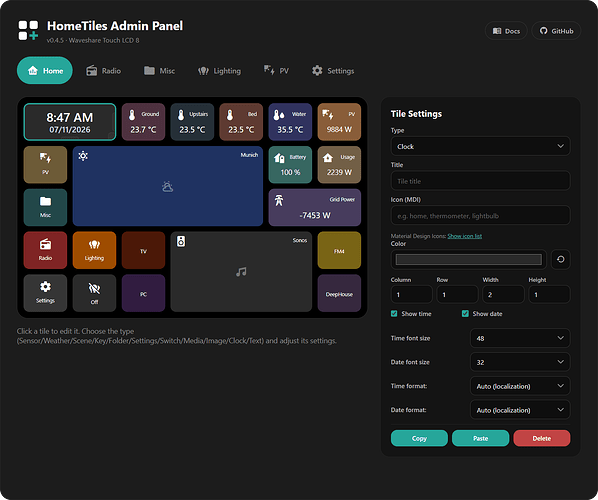Open the Docs link
598x500 pixels.
coord(506,31)
